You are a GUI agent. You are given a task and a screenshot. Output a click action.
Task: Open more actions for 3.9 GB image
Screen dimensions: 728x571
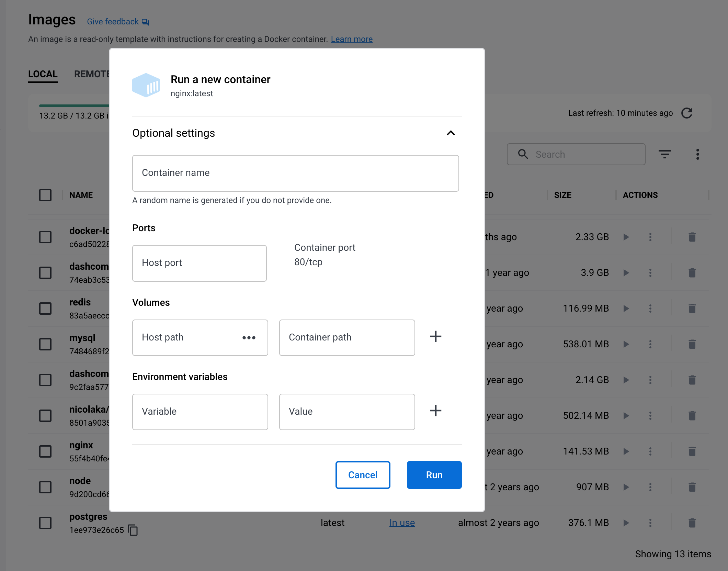pyautogui.click(x=650, y=273)
